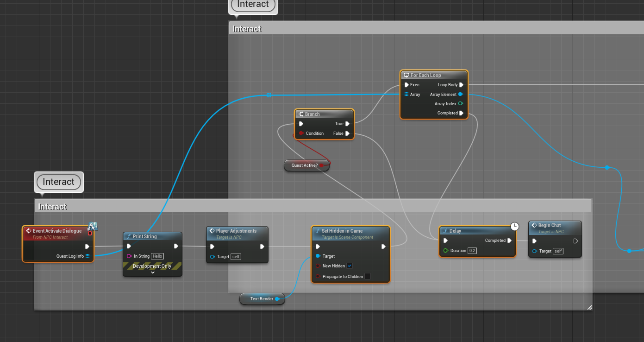Click the Array input pin on For Each Loop

(406, 95)
